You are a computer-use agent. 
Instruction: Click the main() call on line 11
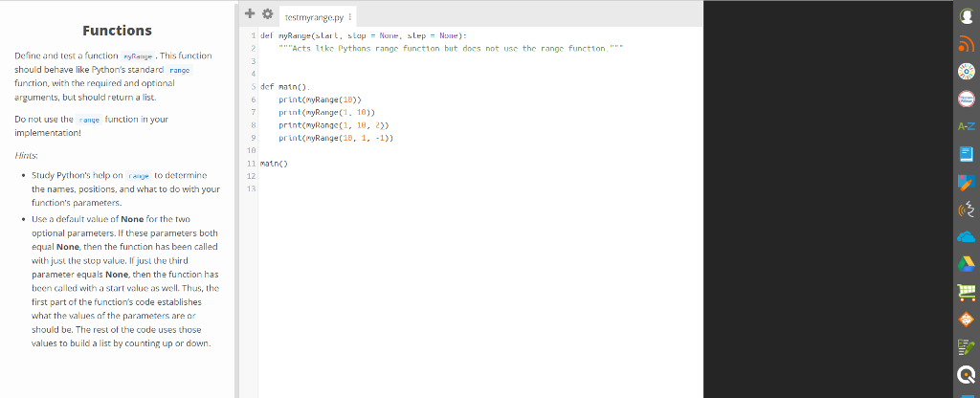point(274,164)
